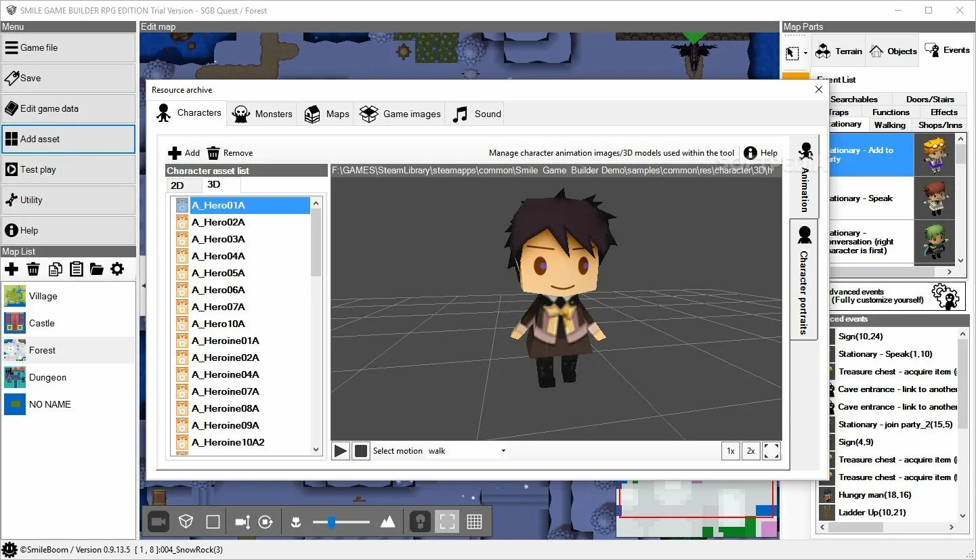Select the 2D character asset tab
Screen dimensions: 976x560
click(x=184, y=186)
